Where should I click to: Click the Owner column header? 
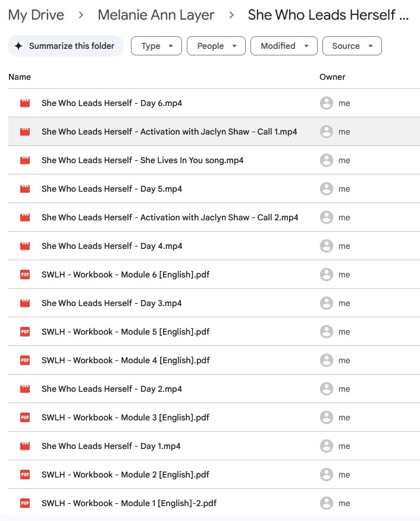point(332,77)
